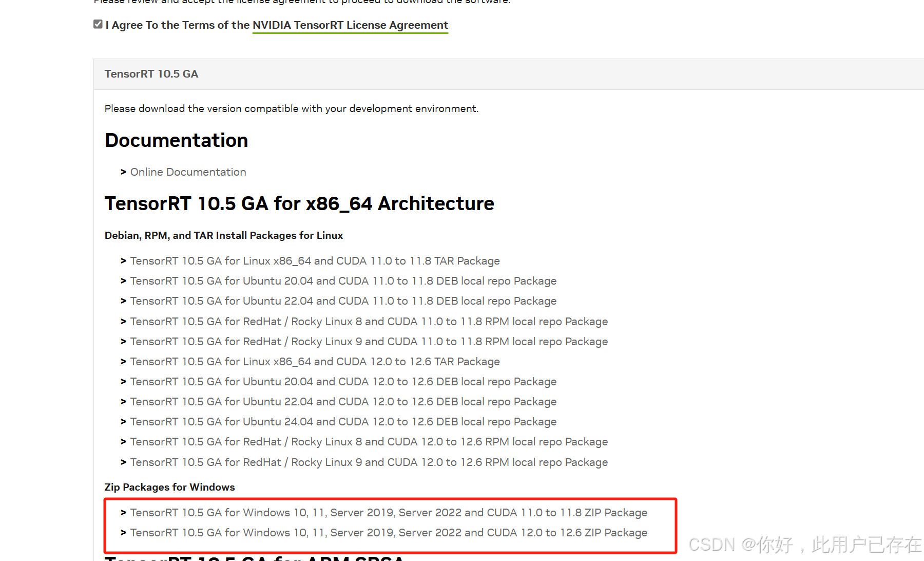This screenshot has height=561, width=924.
Task: Open the NVIDIA TensorRT License Agreement link
Action: point(350,25)
